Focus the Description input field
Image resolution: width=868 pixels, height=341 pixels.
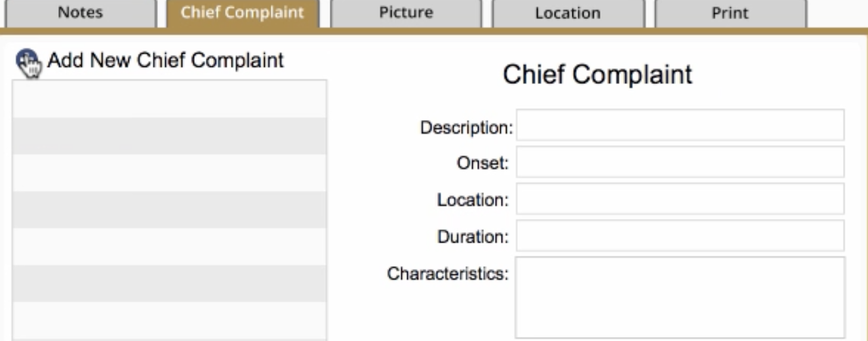680,125
